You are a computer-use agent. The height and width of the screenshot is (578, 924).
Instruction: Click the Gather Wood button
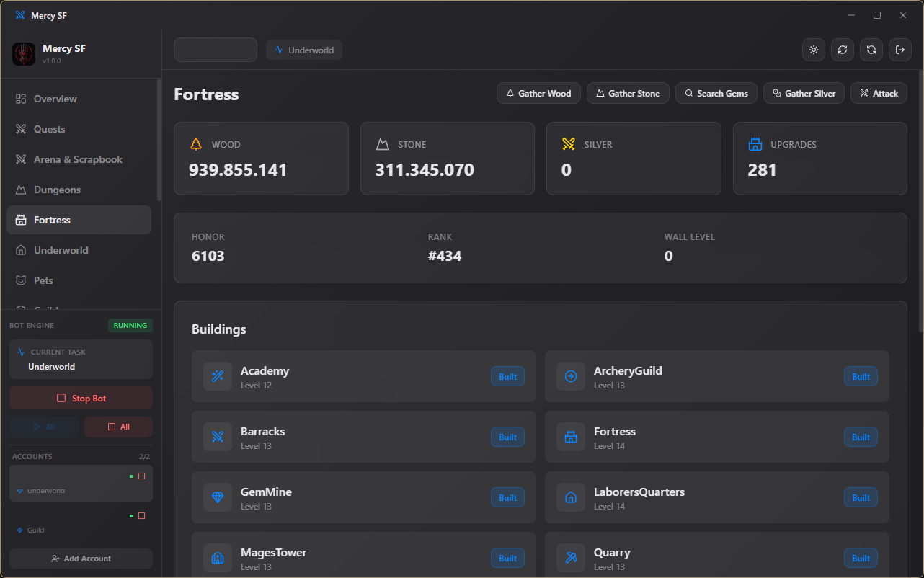pyautogui.click(x=538, y=93)
